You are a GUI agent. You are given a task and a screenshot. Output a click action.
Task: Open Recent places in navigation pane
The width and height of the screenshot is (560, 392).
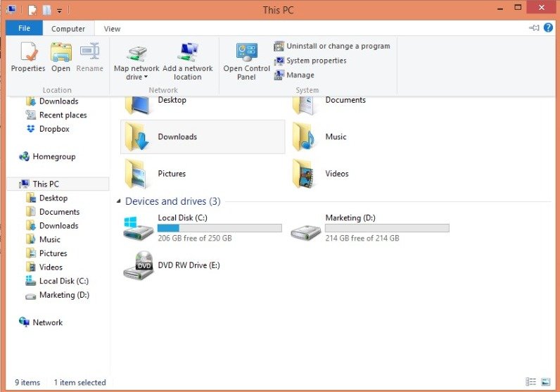pos(56,115)
